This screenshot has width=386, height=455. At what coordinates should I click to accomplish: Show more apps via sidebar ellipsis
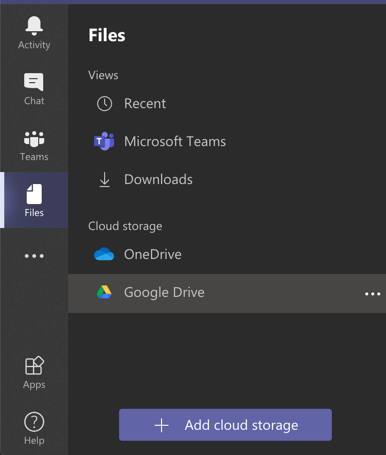[x=34, y=256]
